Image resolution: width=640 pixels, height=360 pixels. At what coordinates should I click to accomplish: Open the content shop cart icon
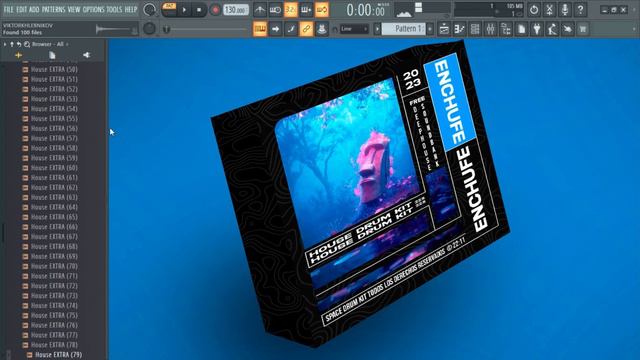[x=584, y=29]
